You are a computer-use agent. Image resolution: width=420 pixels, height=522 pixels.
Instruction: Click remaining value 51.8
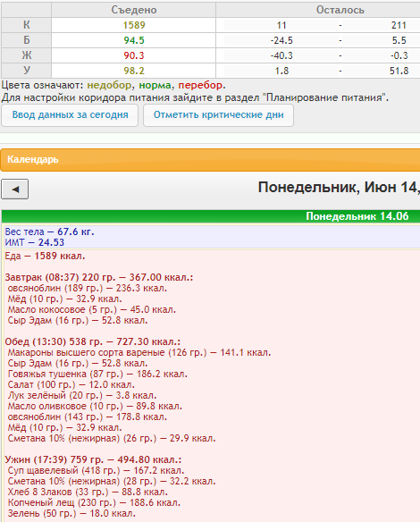tap(399, 71)
